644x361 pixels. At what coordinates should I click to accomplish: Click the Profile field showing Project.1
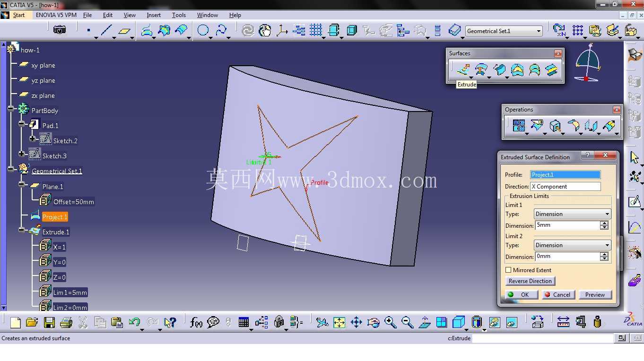coord(566,175)
